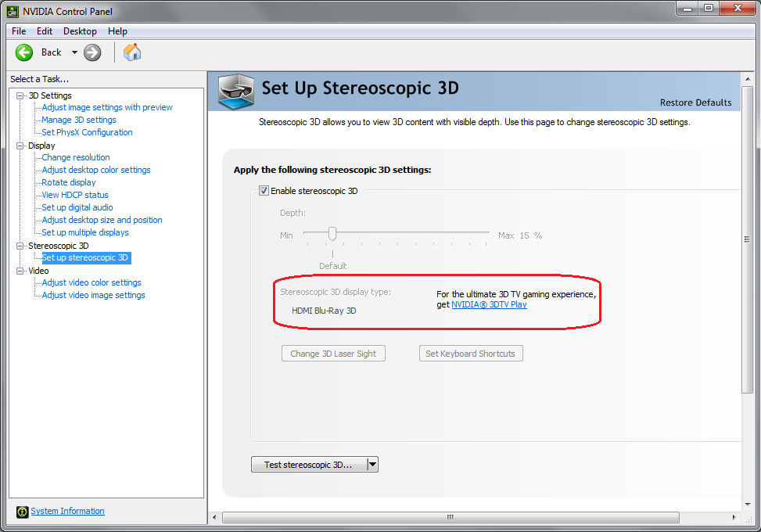Select Manage 3D settings
The width and height of the screenshot is (761, 532).
coord(79,120)
